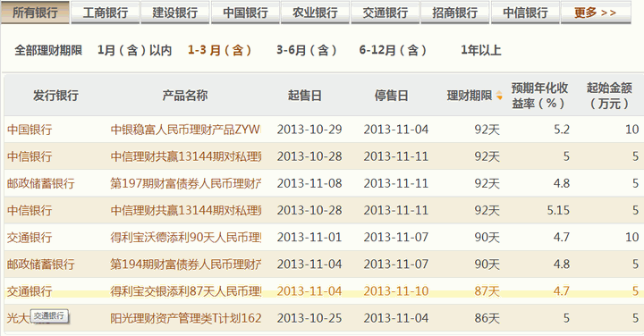Open 邮政储蓄银行 link for 第194期 product
The height and width of the screenshot is (336, 644).
(40, 265)
